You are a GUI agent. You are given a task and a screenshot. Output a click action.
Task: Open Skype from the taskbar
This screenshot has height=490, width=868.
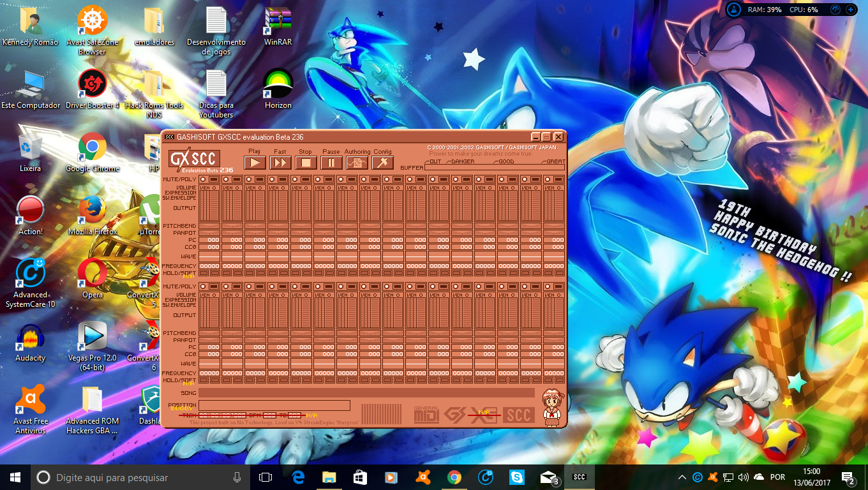point(517,477)
